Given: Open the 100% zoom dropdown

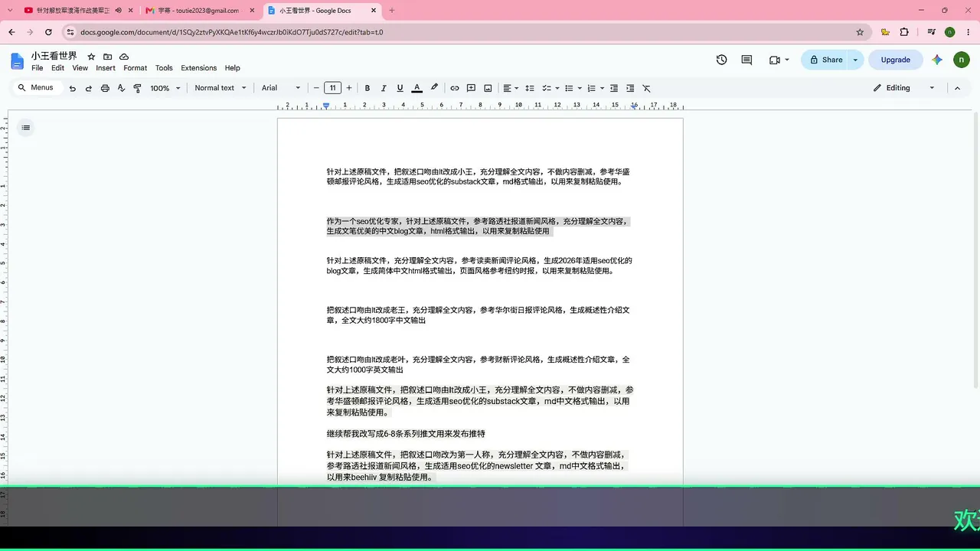Looking at the screenshot, I should click(x=165, y=88).
